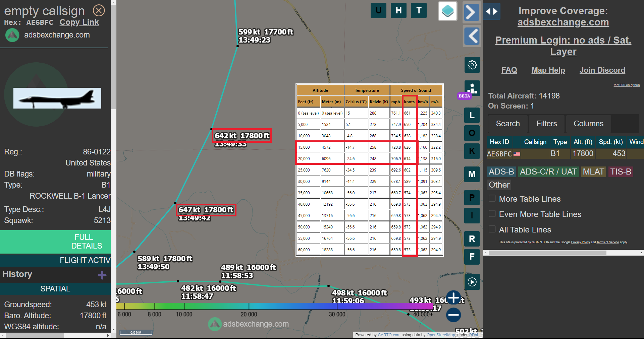Screen dimensions: 644x339
Task: Enable the All Table Lines checkbox
Action: (x=492, y=229)
